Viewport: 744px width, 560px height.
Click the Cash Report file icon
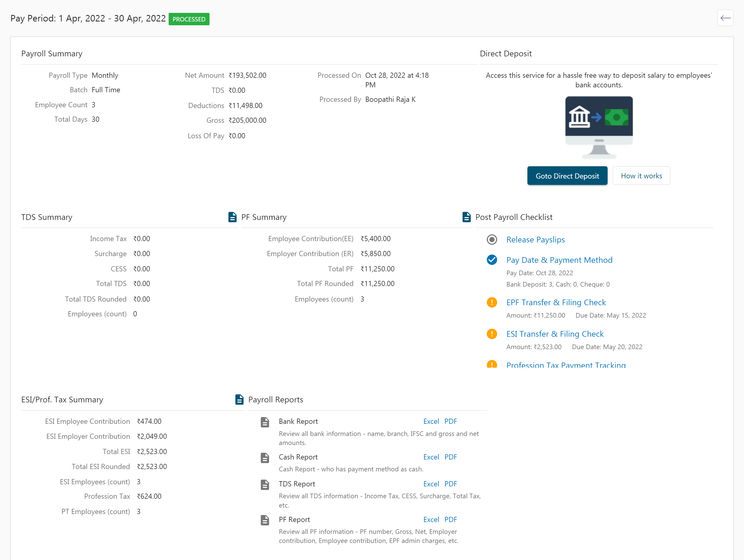(265, 458)
